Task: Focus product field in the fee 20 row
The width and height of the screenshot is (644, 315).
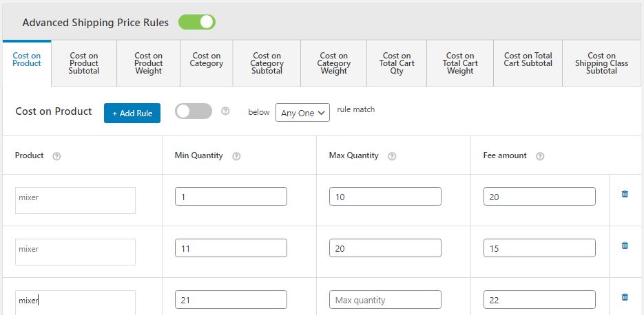Action: pos(75,201)
